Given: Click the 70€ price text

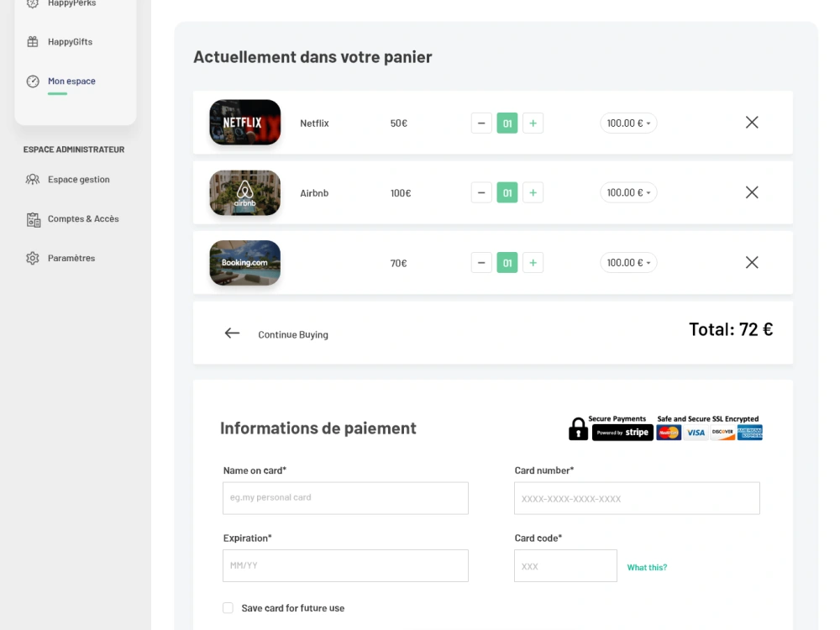Looking at the screenshot, I should [x=398, y=263].
